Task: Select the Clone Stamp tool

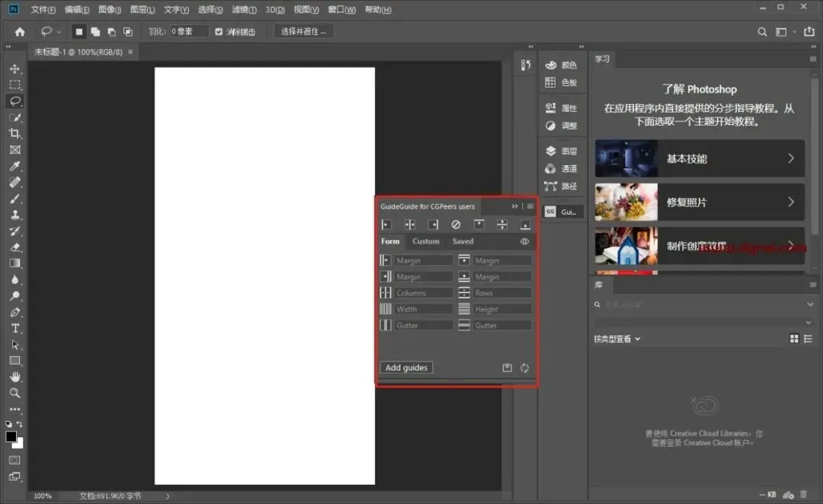Action: point(14,215)
